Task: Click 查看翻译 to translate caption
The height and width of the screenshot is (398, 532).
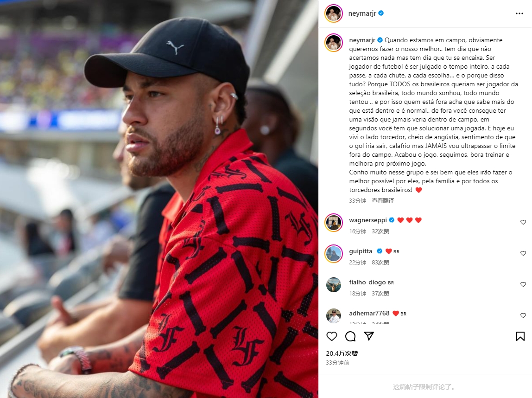Action: 383,201
